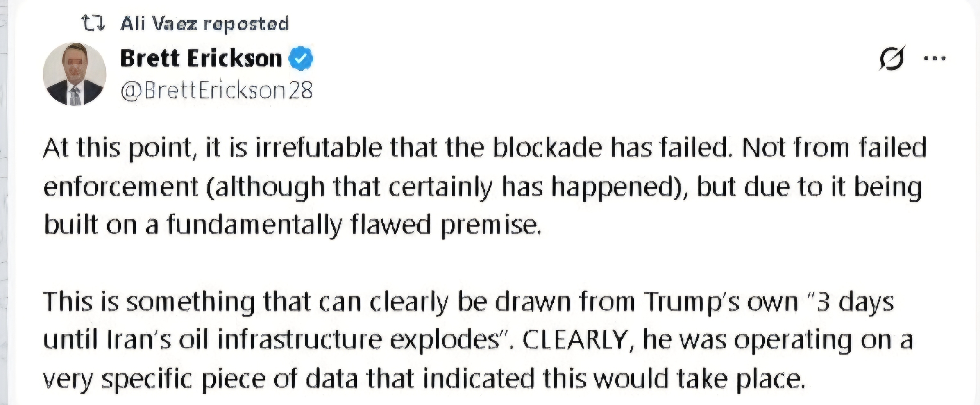The width and height of the screenshot is (980, 405).
Task: Click the line starting 'At this point'
Action: click(485, 148)
